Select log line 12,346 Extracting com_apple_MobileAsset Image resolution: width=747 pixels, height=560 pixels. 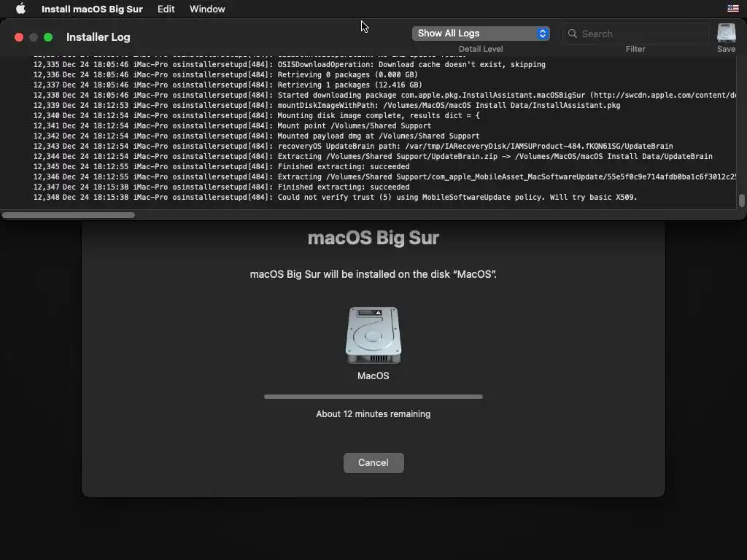click(384, 176)
